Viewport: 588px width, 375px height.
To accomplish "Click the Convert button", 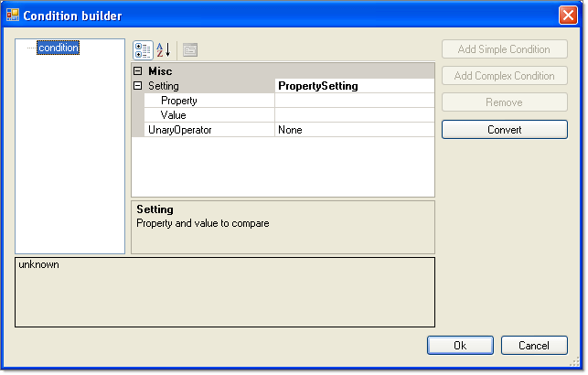I will coord(505,130).
